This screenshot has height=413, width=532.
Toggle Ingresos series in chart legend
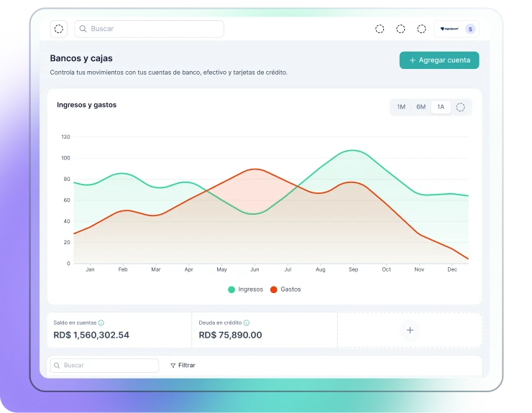tap(246, 289)
